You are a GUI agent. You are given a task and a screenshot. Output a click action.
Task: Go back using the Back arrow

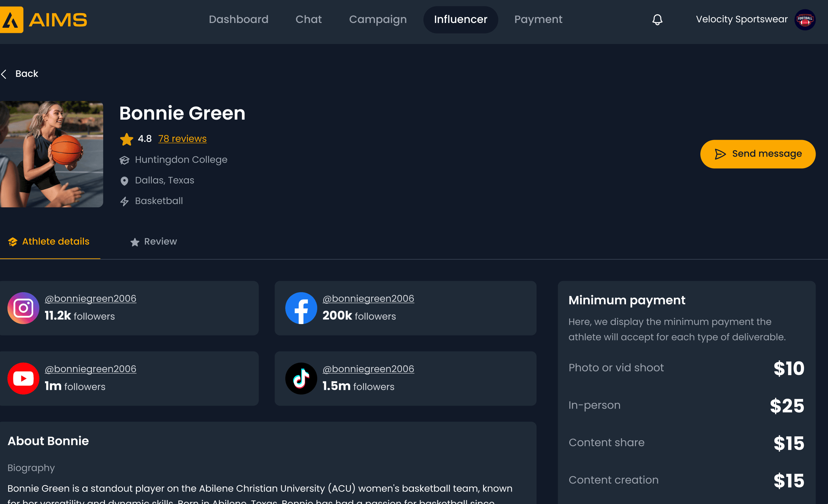pos(4,74)
